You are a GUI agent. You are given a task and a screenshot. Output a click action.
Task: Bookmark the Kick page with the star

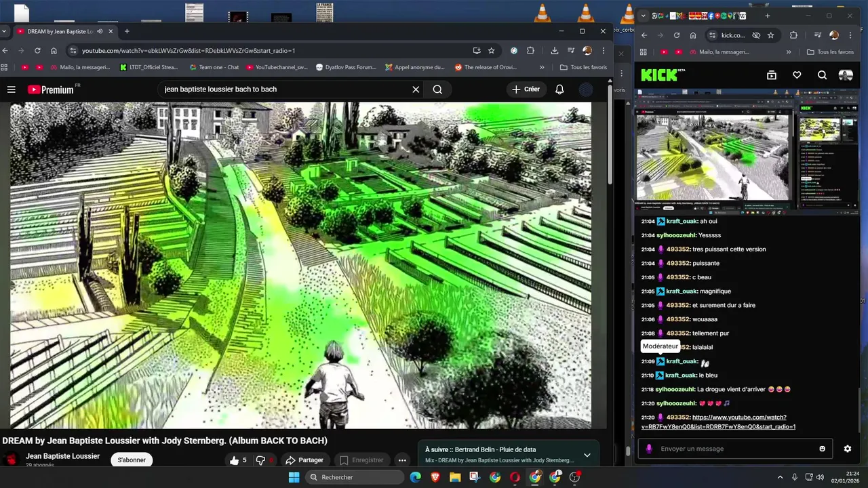771,35
